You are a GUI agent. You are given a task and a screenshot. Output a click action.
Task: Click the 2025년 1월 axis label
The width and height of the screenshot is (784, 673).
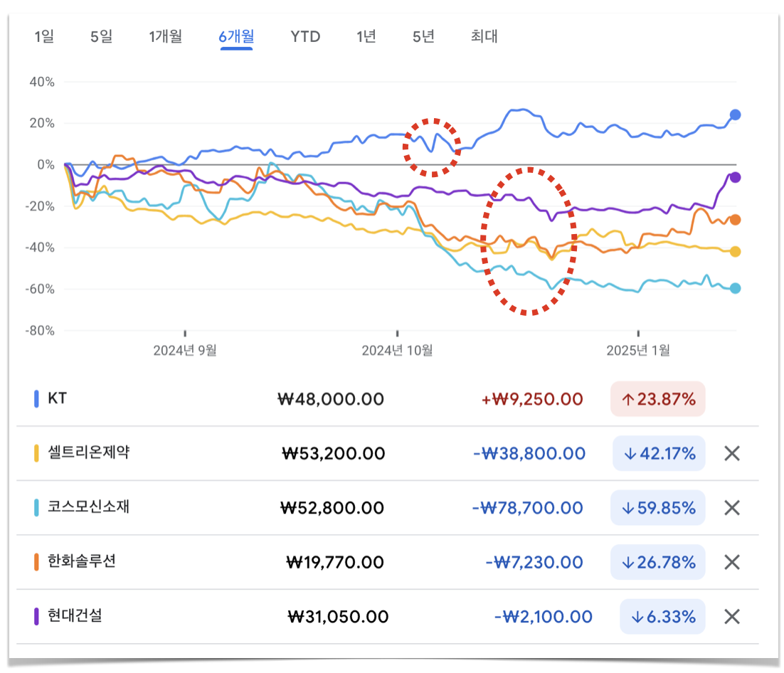[638, 351]
